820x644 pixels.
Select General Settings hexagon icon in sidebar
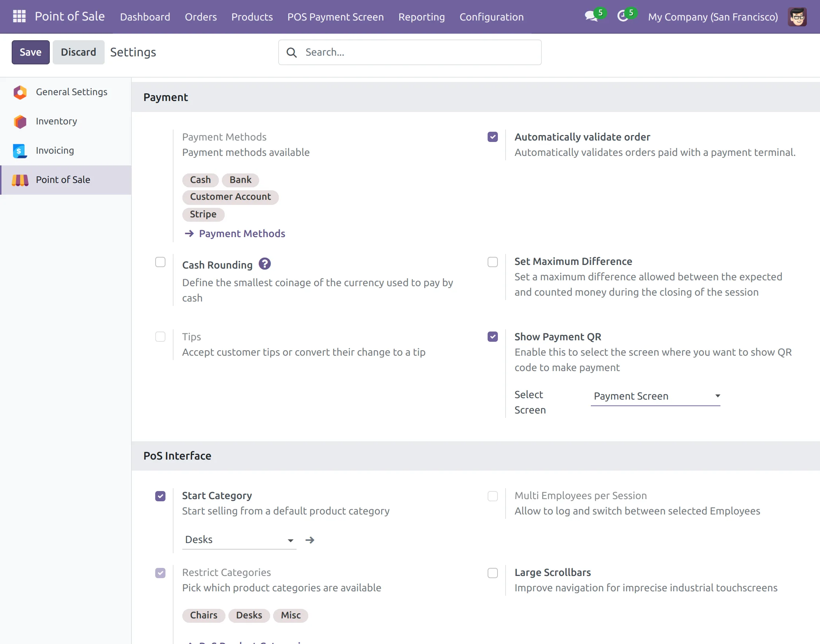pos(20,92)
